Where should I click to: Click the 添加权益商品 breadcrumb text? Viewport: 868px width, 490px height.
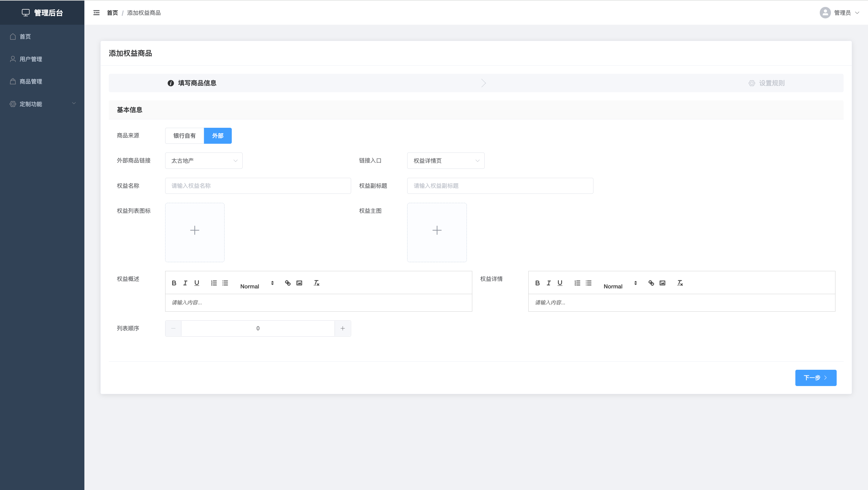pos(144,13)
